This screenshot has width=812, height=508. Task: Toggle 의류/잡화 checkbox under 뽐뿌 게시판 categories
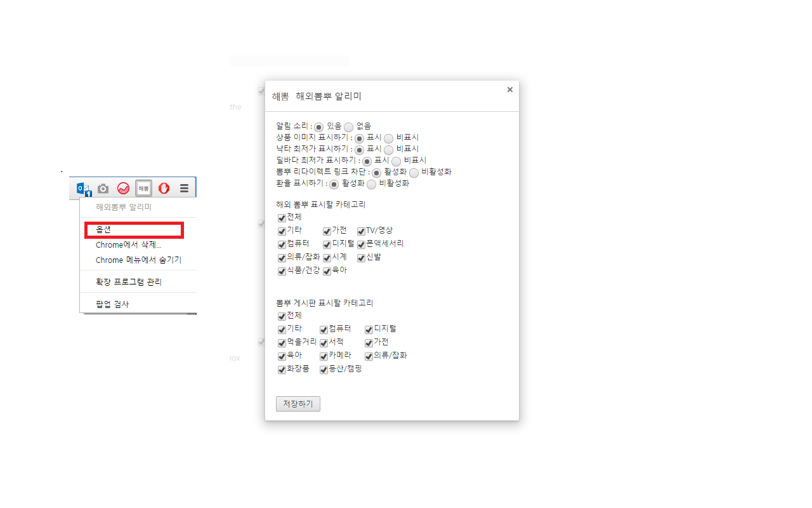click(369, 356)
